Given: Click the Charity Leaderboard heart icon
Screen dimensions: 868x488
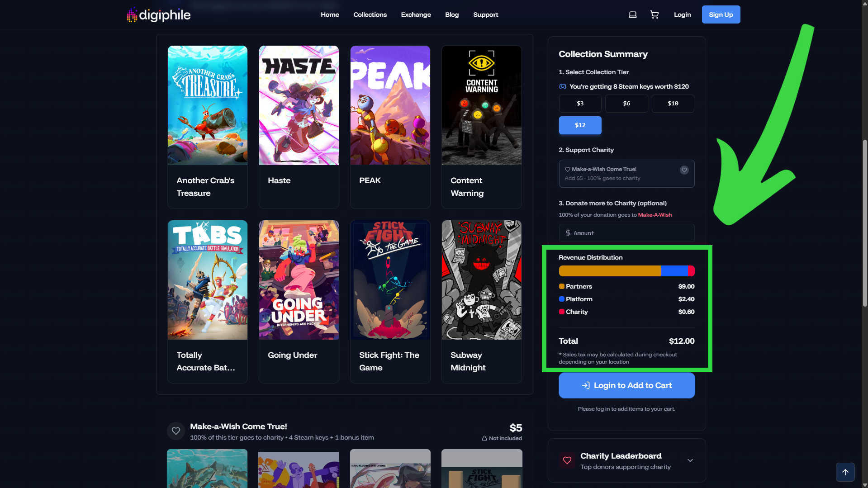Looking at the screenshot, I should (567, 460).
